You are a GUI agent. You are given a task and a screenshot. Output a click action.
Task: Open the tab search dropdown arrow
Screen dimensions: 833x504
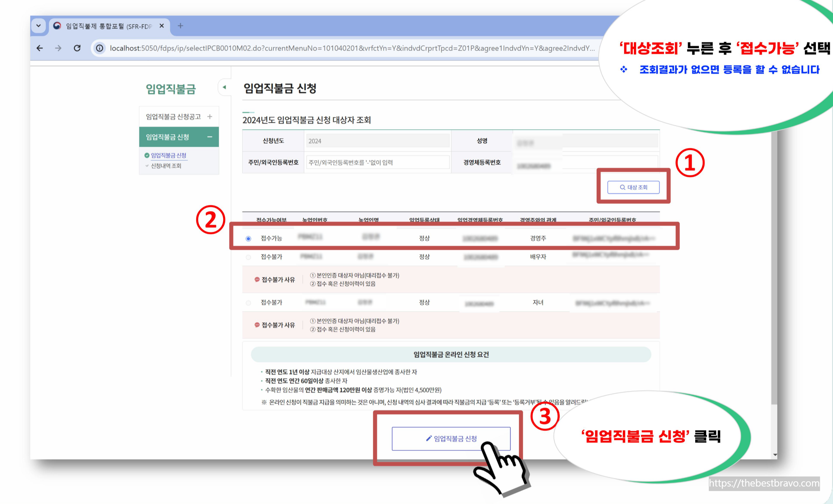39,26
